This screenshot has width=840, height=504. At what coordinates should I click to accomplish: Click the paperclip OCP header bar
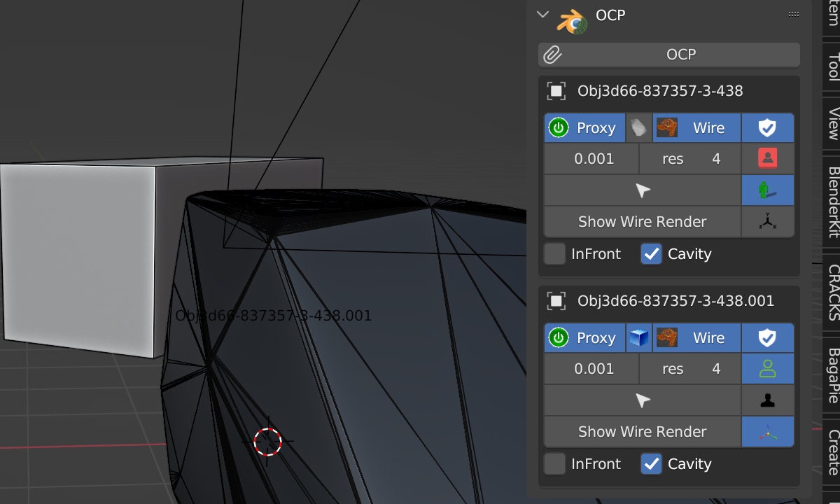tap(668, 54)
